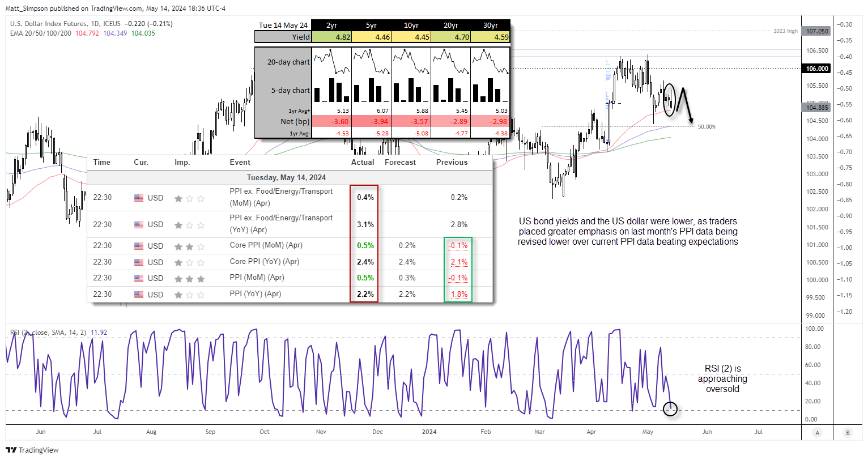868x460 pixels.
Task: Click the US flag in the Core PPI (YoY) row
Action: pyautogui.click(x=139, y=262)
